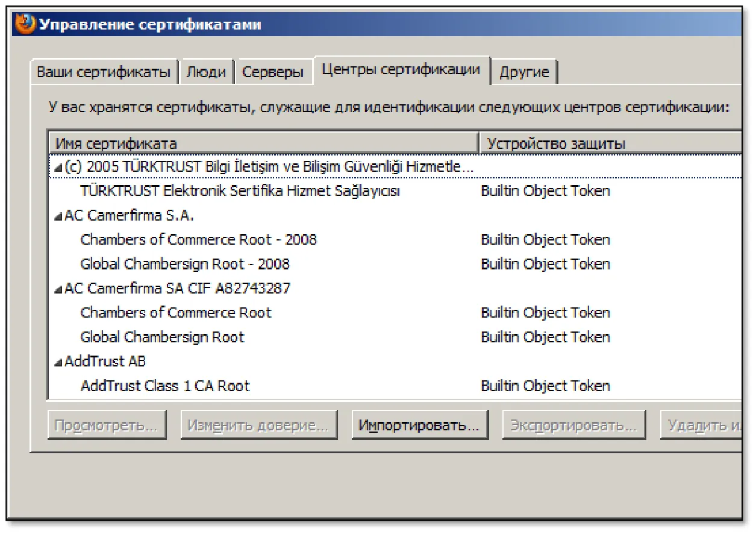Click the Импортировать... button

(x=419, y=426)
